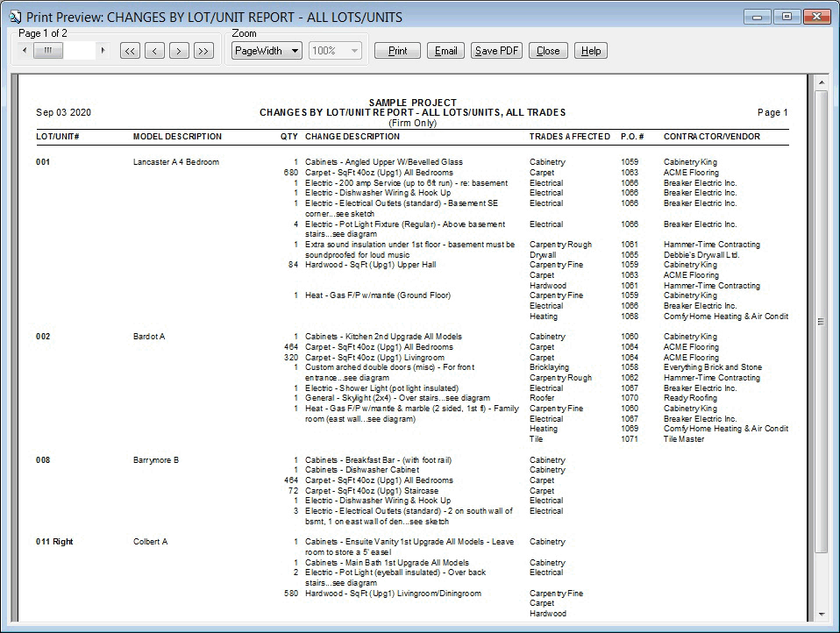840x633 pixels.
Task: Click the page slider right arrow
Action: pyautogui.click(x=103, y=50)
